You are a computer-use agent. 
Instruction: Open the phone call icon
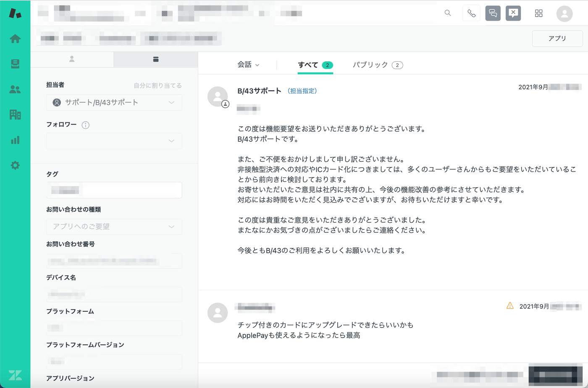click(471, 13)
